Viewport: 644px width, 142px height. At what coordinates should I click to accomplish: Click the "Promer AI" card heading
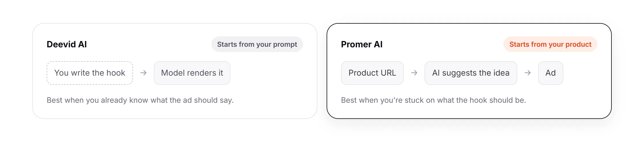pyautogui.click(x=362, y=44)
